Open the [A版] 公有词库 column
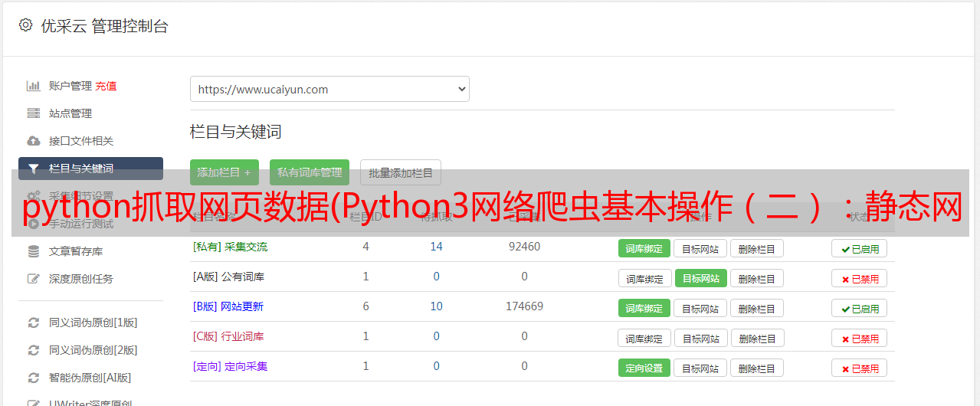The image size is (980, 406). 228,277
